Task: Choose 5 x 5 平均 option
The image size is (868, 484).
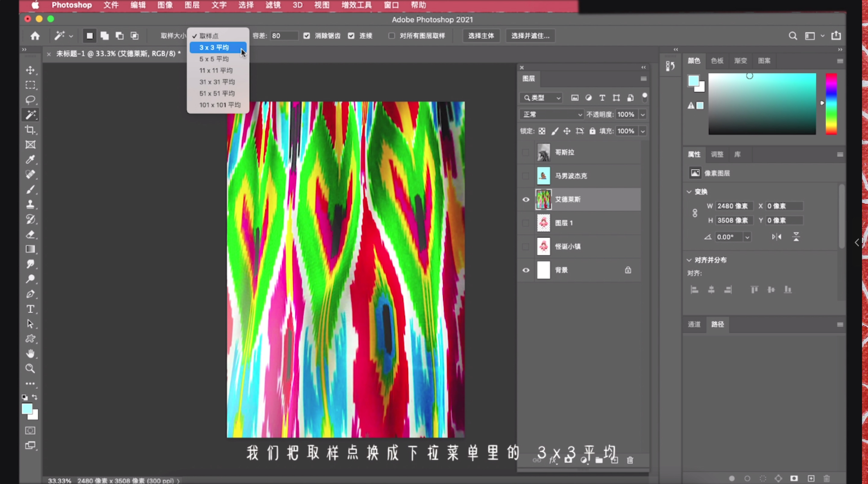Action: [x=214, y=59]
